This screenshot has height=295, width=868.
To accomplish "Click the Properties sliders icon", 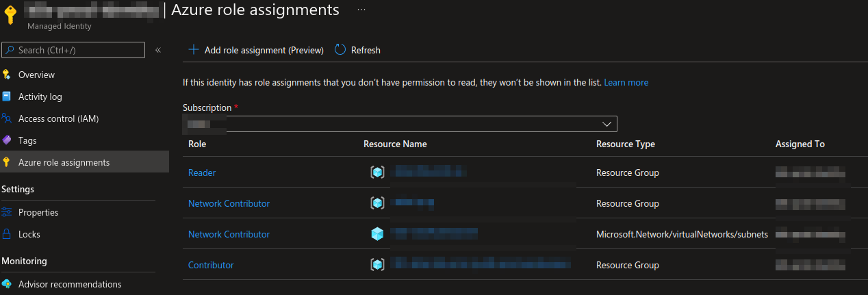I will (7, 212).
